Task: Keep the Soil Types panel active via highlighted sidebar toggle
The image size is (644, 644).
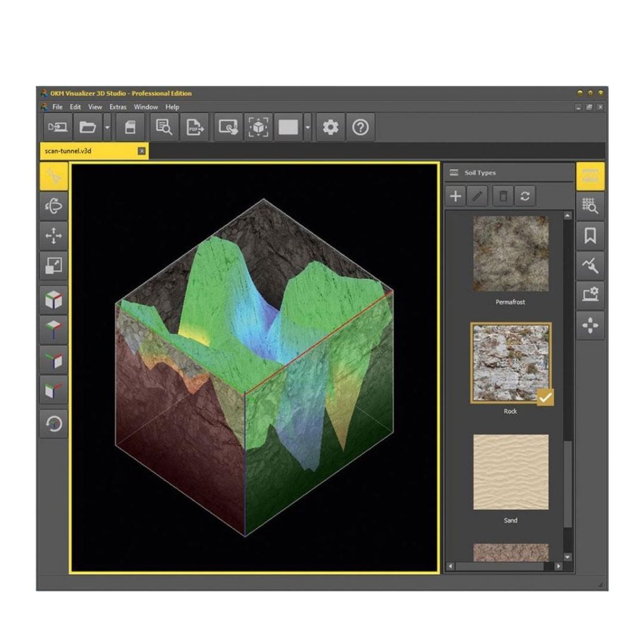Action: 590,176
